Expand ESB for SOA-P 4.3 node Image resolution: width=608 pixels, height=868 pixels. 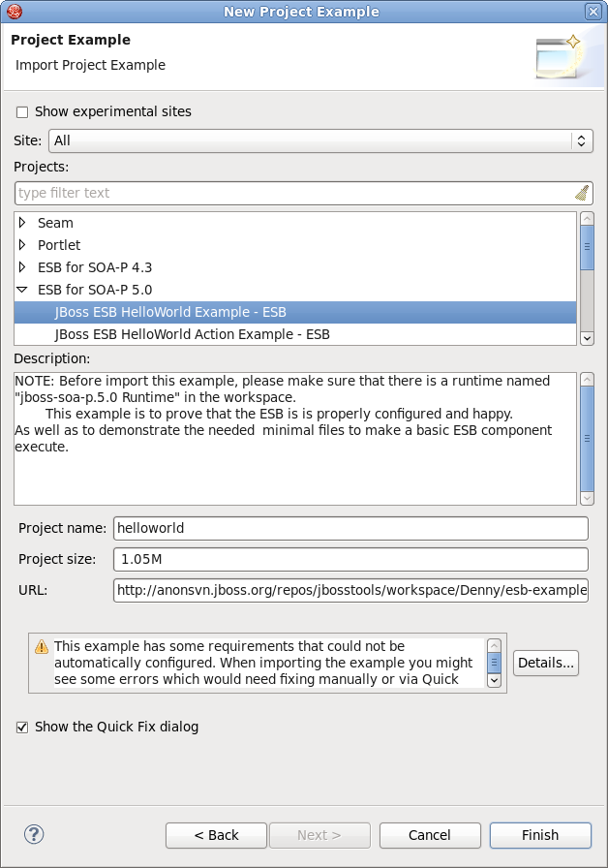click(22, 267)
